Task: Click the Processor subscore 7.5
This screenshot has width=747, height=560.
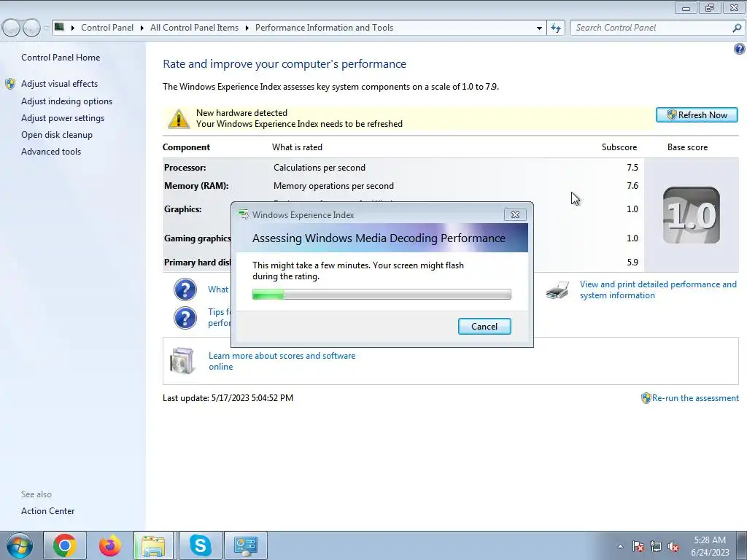Action: tap(632, 168)
